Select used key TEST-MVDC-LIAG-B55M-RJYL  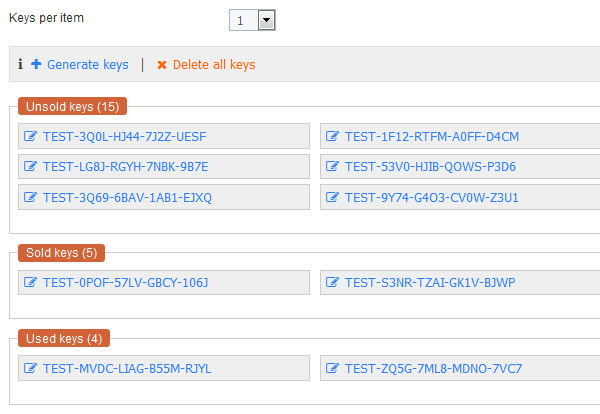point(127,369)
